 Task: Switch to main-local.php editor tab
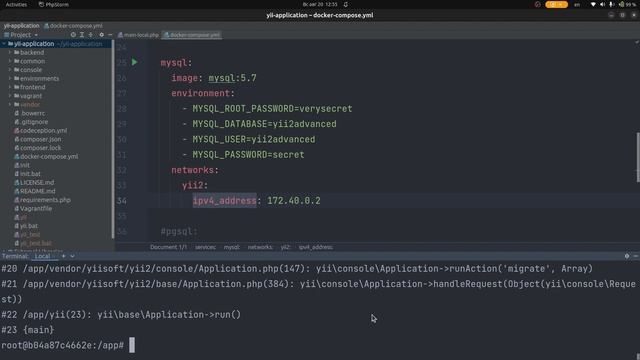pyautogui.click(x=138, y=35)
